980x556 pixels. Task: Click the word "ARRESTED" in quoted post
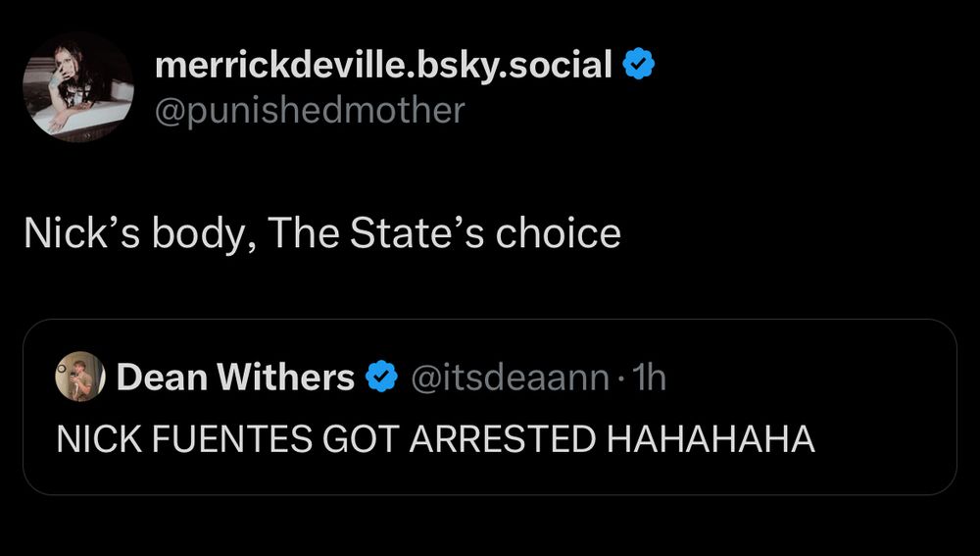(501, 438)
